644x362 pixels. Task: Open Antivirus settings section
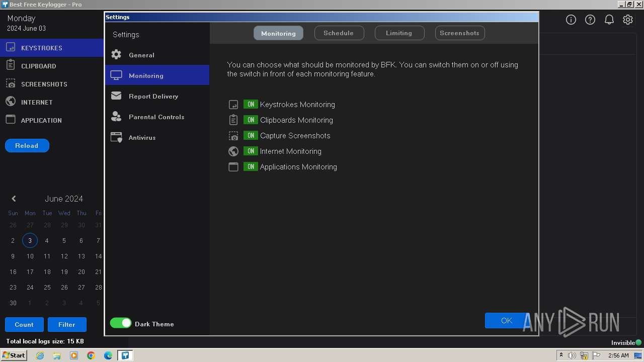[x=157, y=137]
